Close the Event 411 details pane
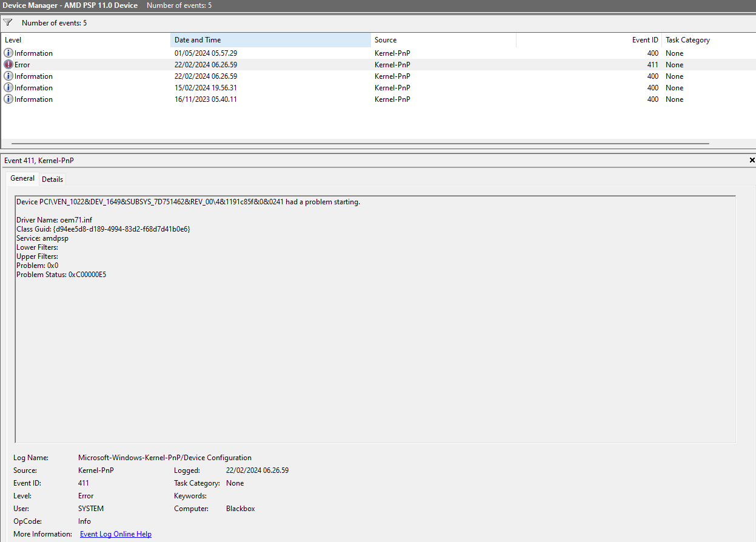The height and width of the screenshot is (542, 756). pos(752,161)
